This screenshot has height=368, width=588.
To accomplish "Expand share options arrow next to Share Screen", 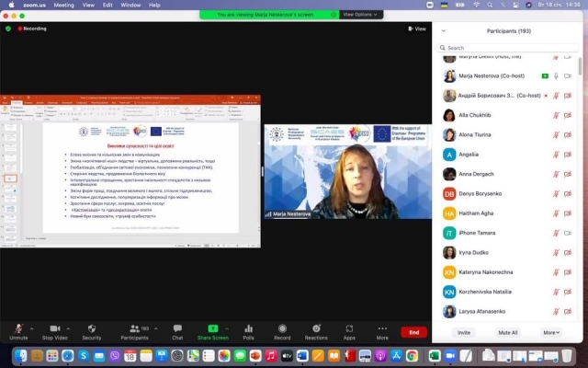I will pos(227,328).
